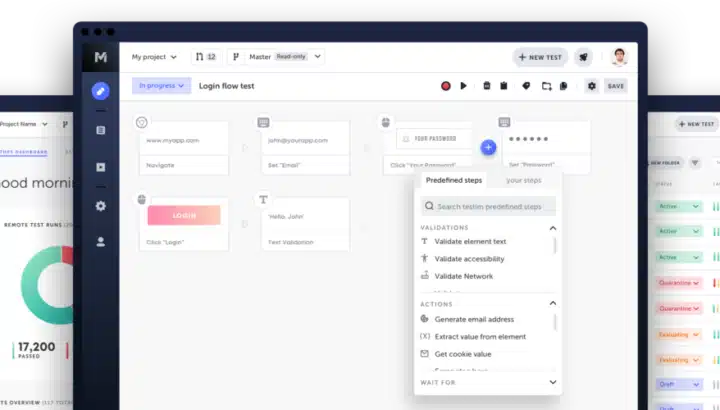Collapse the VALIDATIONS section
The height and width of the screenshot is (410, 720).
tap(552, 228)
